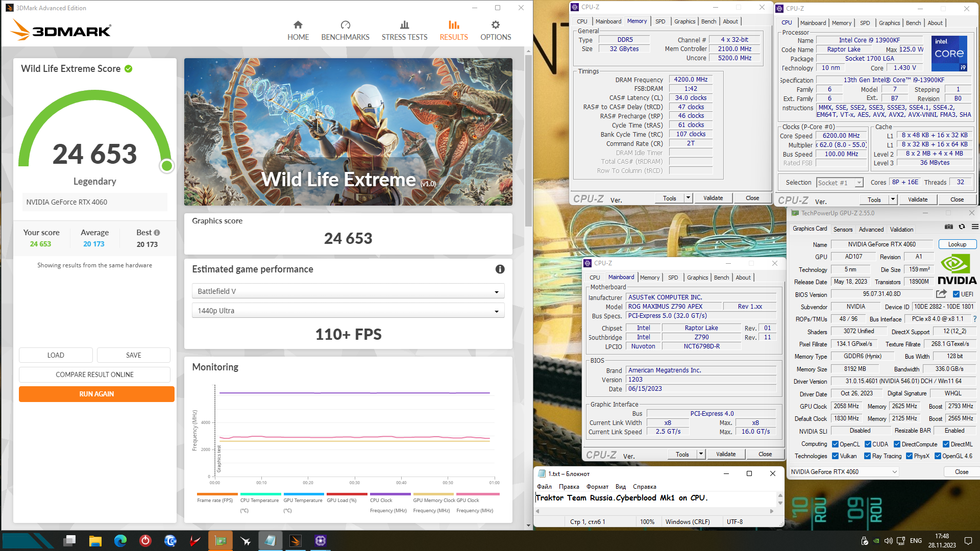Open notification center in system tray
Screen dimensions: 980x551
point(968,540)
